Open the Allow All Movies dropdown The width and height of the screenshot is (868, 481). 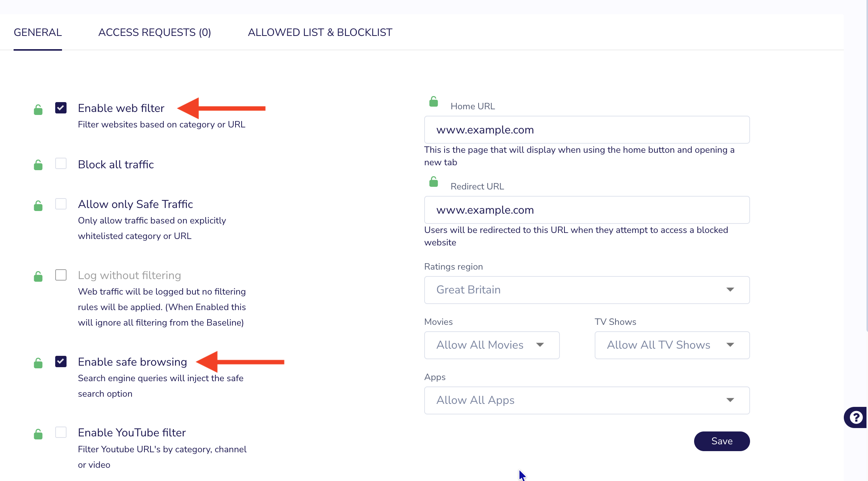coord(492,345)
